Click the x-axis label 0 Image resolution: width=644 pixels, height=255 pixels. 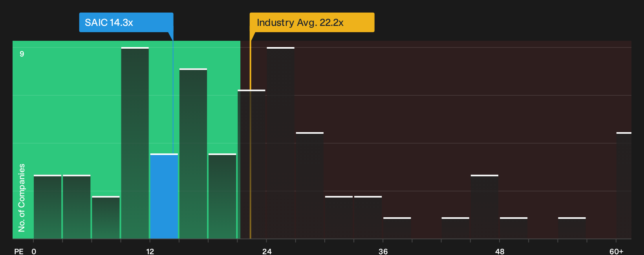34,251
